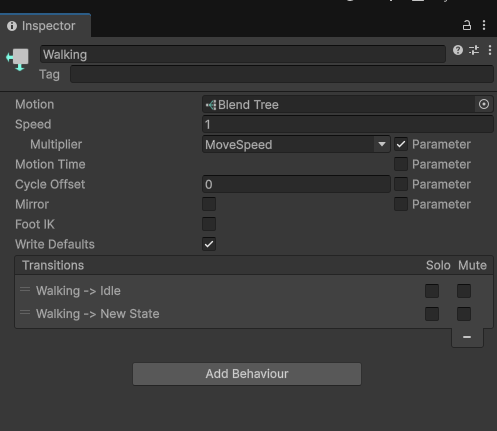Click the Multiplier label
The height and width of the screenshot is (431, 497).
click(56, 145)
